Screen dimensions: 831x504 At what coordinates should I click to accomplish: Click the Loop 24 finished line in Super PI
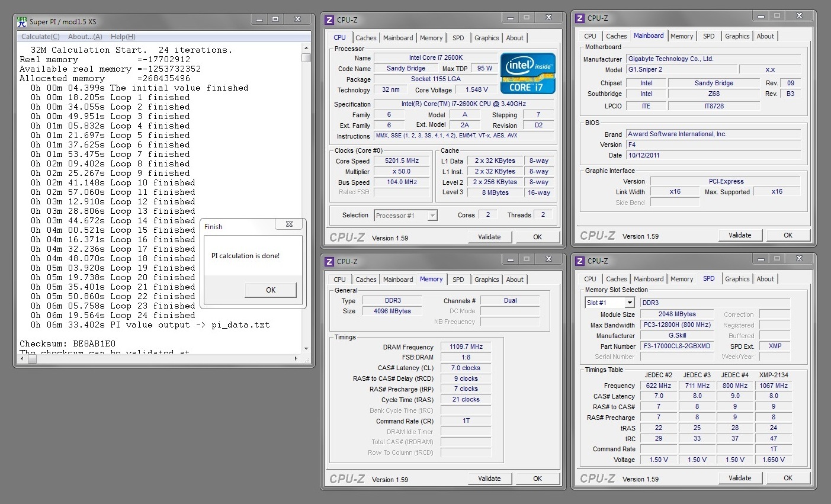[x=113, y=315]
